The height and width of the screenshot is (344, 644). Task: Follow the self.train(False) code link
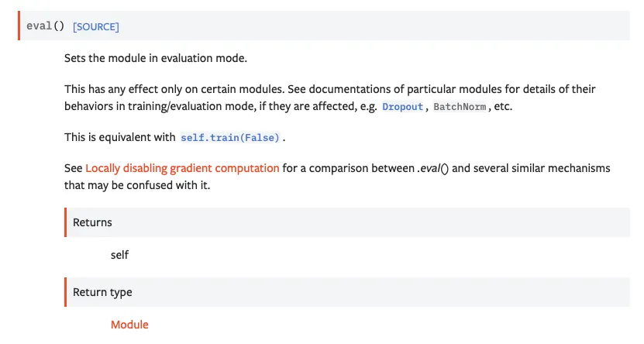[230, 137]
